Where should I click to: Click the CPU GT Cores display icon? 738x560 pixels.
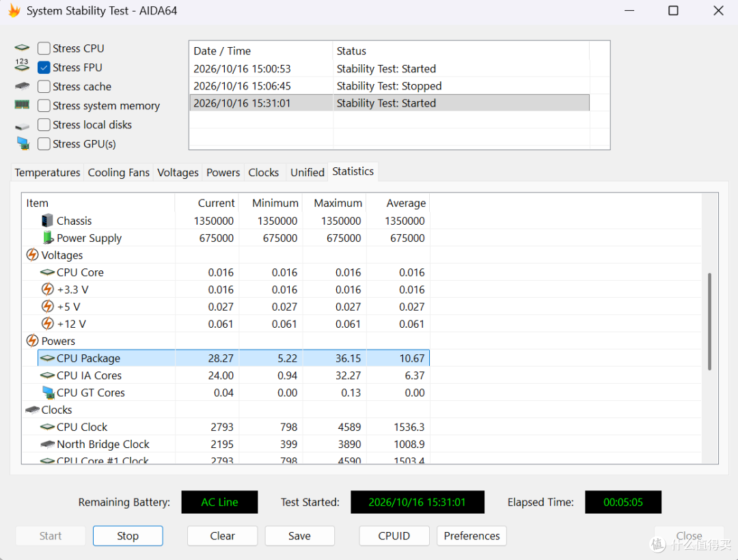(48, 393)
